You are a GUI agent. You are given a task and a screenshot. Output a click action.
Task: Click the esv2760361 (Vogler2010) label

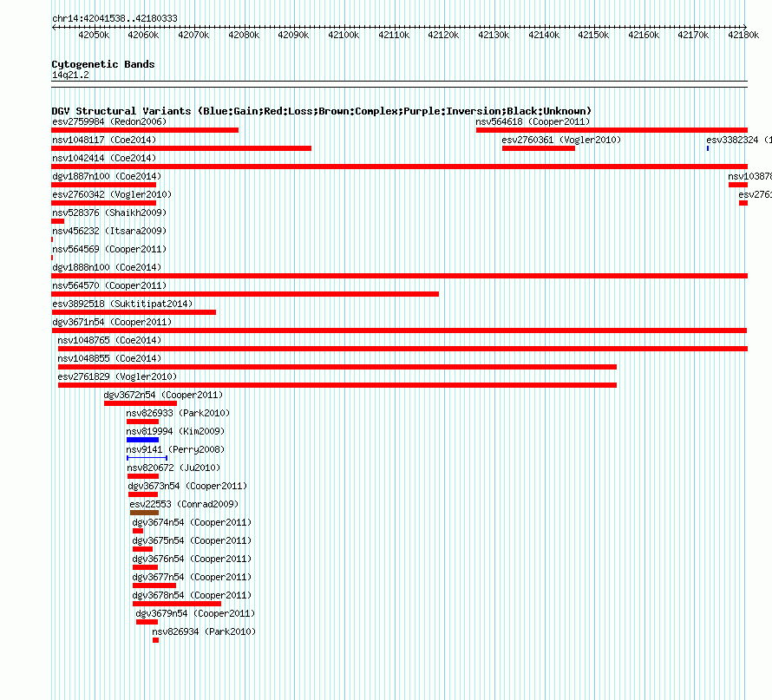pos(561,140)
